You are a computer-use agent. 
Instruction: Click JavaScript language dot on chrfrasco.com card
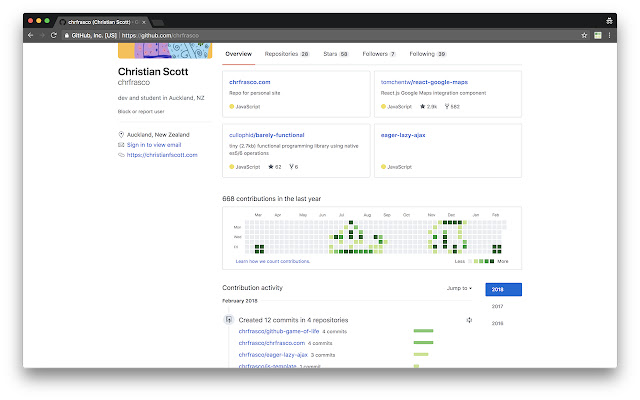coord(232,107)
